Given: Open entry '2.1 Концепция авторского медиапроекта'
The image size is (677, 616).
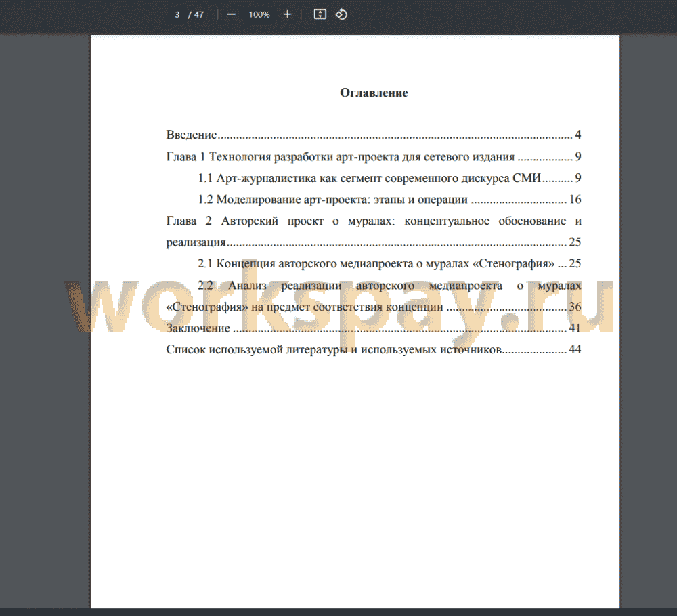Looking at the screenshot, I should [389, 263].
